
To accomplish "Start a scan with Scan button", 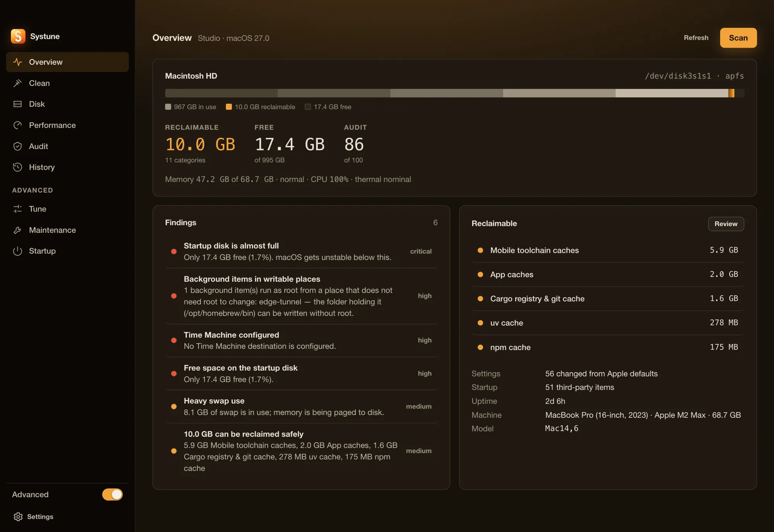I will (x=738, y=38).
